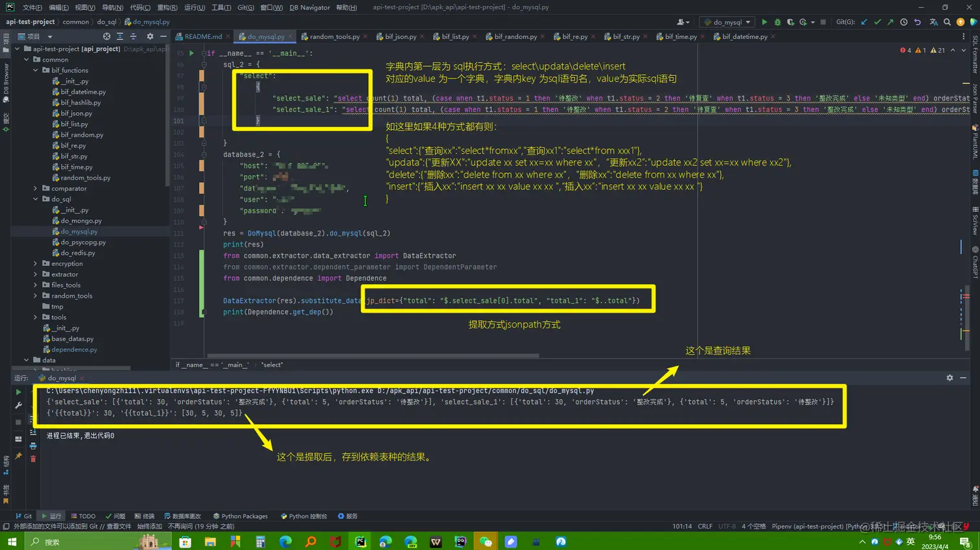Run with coverage from the shield icon

pyautogui.click(x=790, y=22)
